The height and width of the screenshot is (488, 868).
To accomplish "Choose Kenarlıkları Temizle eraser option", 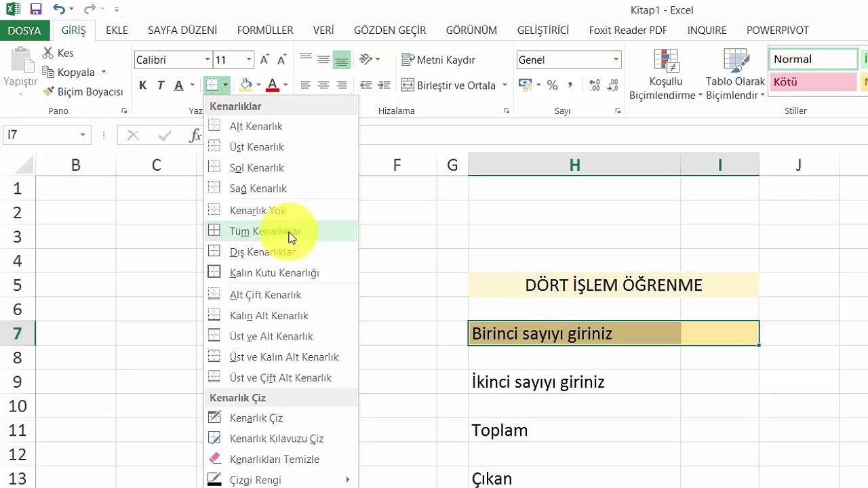I will [x=281, y=459].
